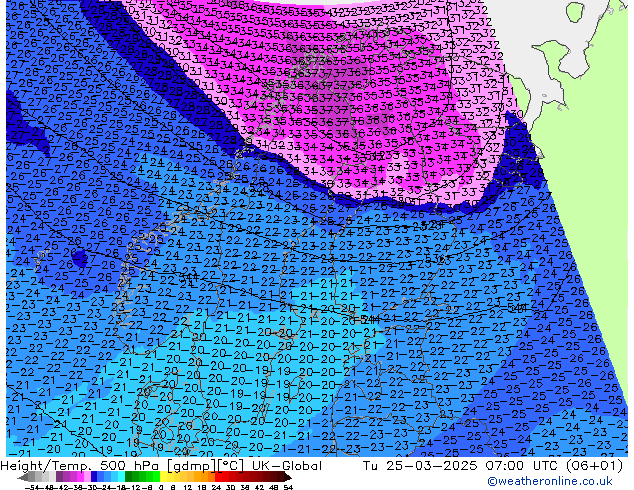Click the dark navy blue legend swatch
The image size is (634, 490).
[94, 477]
